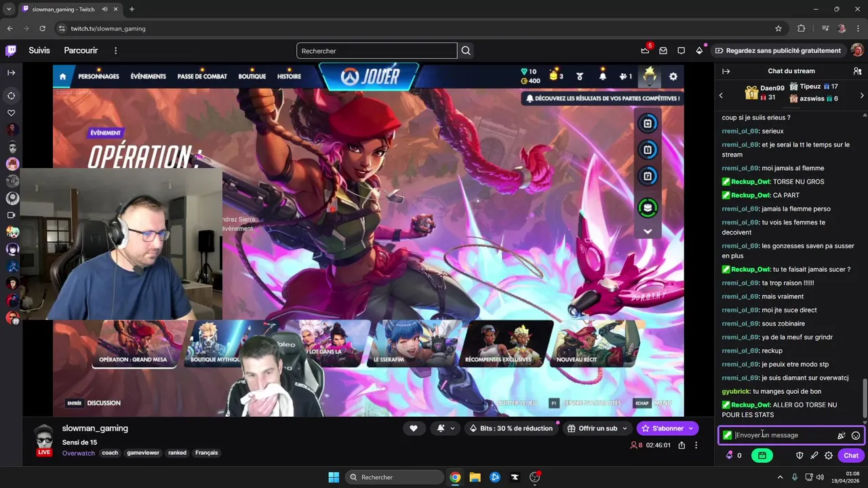The height and width of the screenshot is (488, 868).
Task: Open the party popper celebration icon in chat box
Action: pyautogui.click(x=842, y=436)
